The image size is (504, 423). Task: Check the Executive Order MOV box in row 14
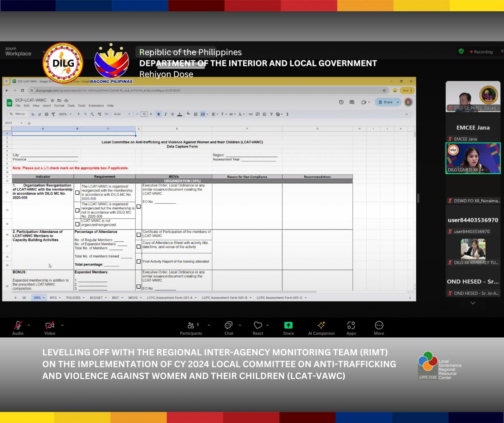tap(139, 207)
